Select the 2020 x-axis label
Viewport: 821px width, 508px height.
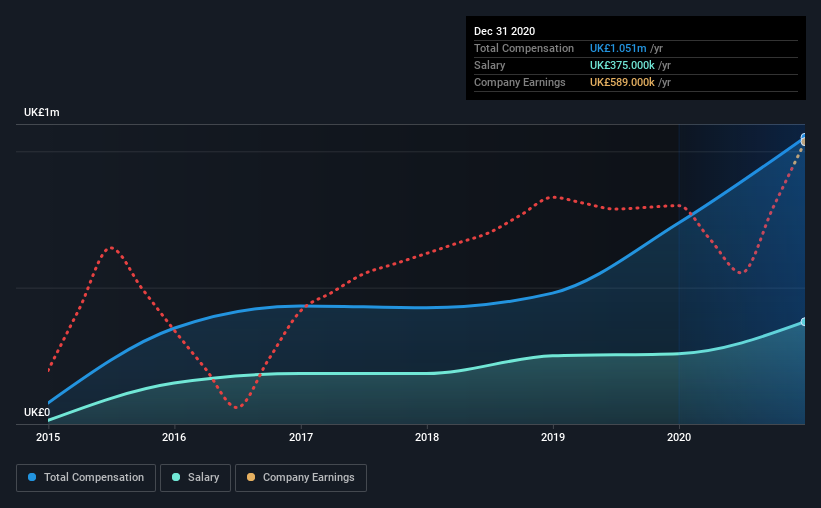tap(679, 437)
